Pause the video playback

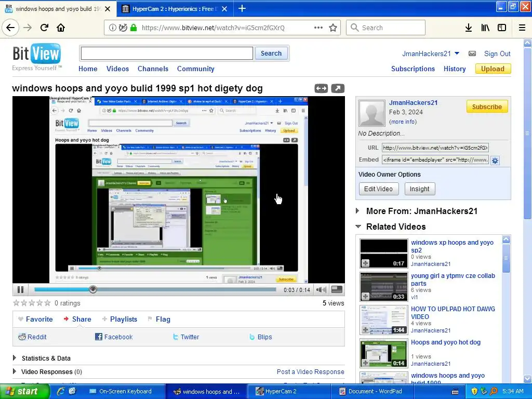pyautogui.click(x=20, y=289)
